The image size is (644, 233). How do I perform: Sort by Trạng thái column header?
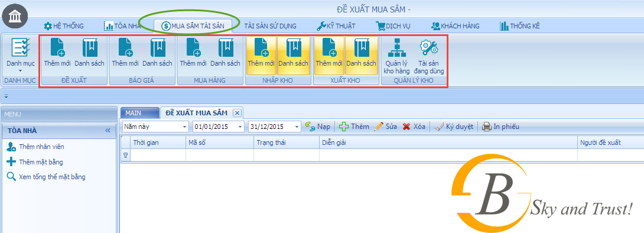(x=287, y=143)
